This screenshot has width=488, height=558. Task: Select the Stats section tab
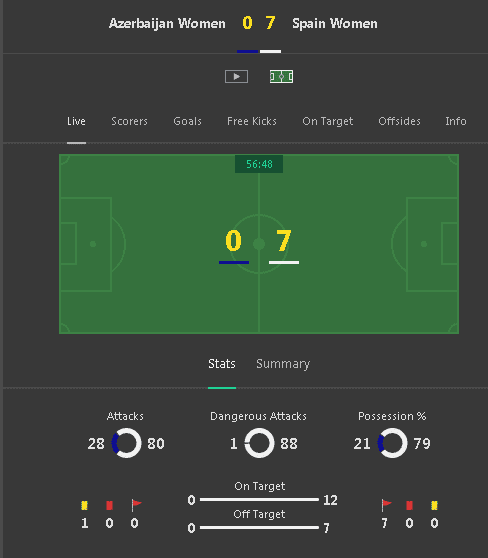pyautogui.click(x=222, y=364)
